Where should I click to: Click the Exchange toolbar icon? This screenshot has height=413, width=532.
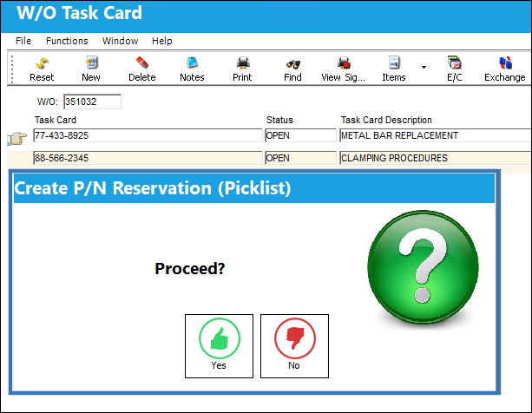[505, 69]
